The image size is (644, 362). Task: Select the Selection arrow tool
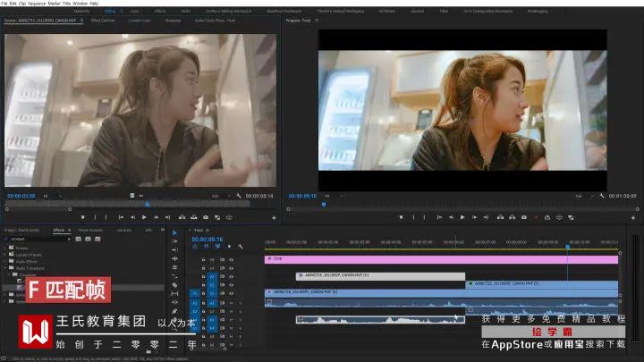pos(174,232)
